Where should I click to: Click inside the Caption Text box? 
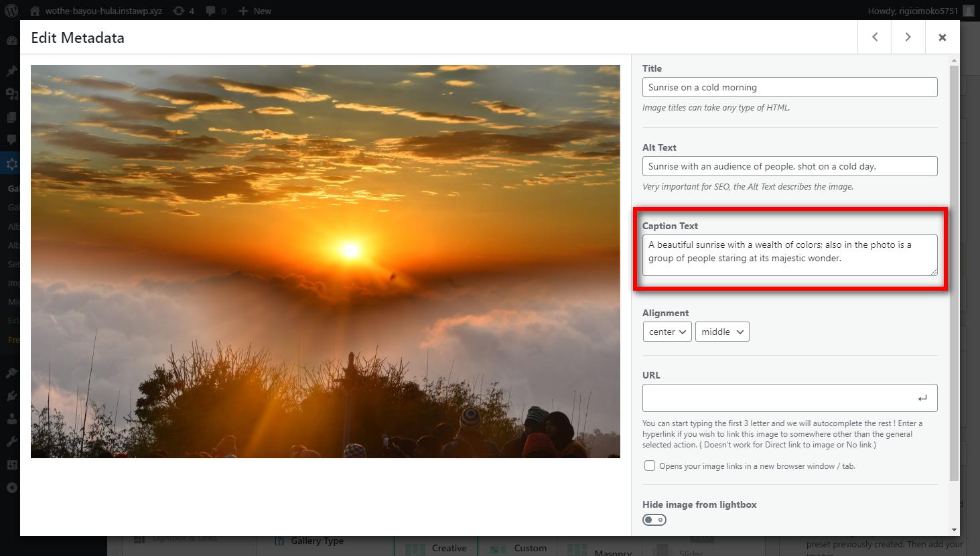(x=789, y=255)
